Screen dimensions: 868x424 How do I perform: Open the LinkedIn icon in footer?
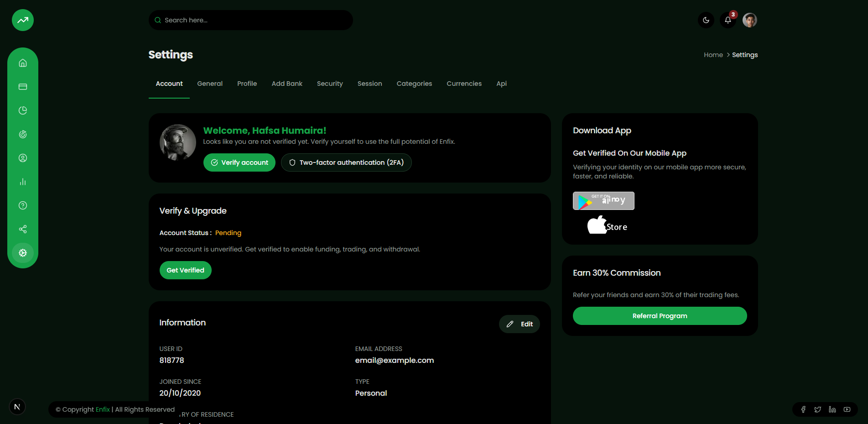coord(832,409)
